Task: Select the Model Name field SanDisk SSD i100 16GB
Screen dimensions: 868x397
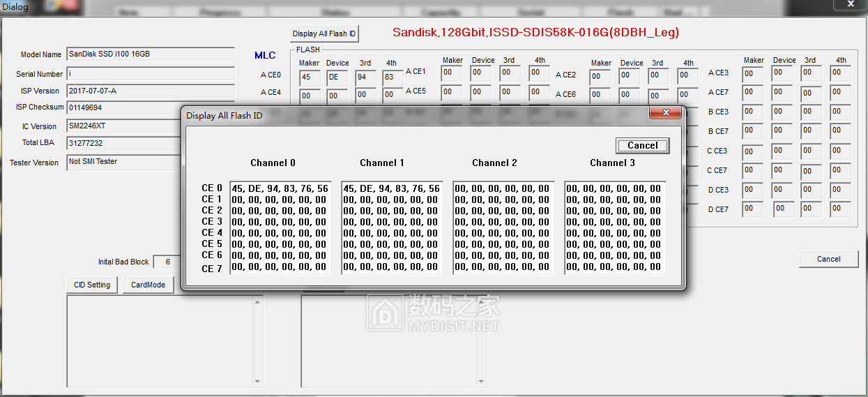Action: point(151,54)
